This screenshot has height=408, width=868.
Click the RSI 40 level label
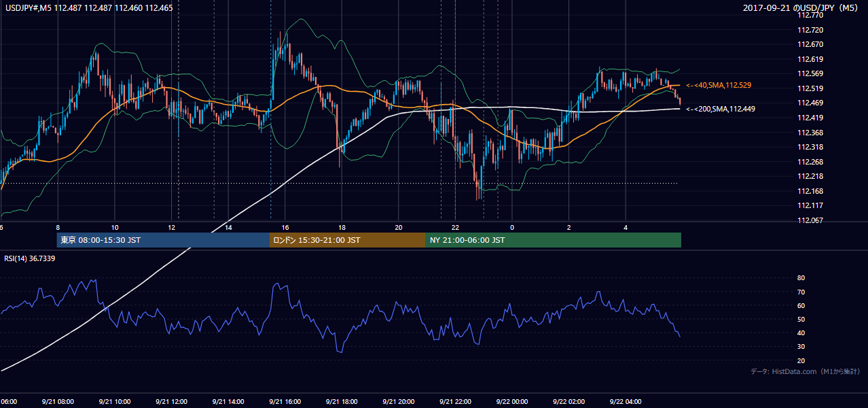801,333
